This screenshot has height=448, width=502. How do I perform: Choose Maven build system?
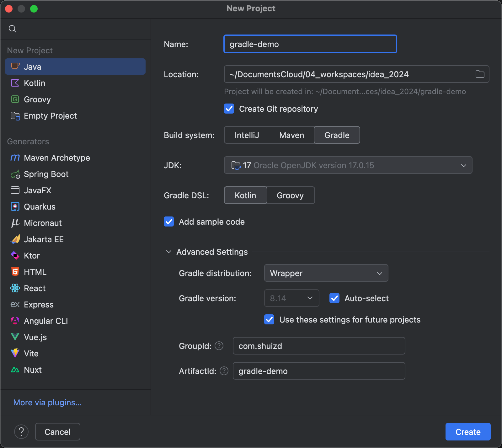291,135
